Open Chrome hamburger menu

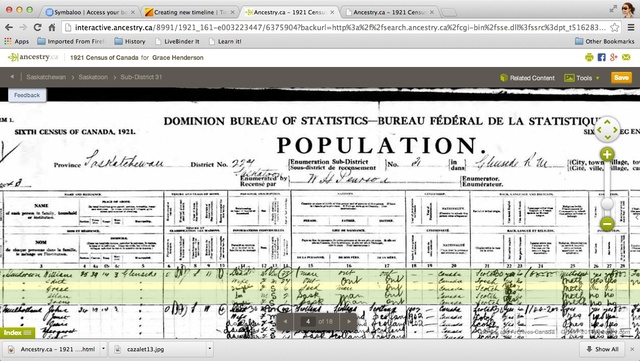[631, 27]
